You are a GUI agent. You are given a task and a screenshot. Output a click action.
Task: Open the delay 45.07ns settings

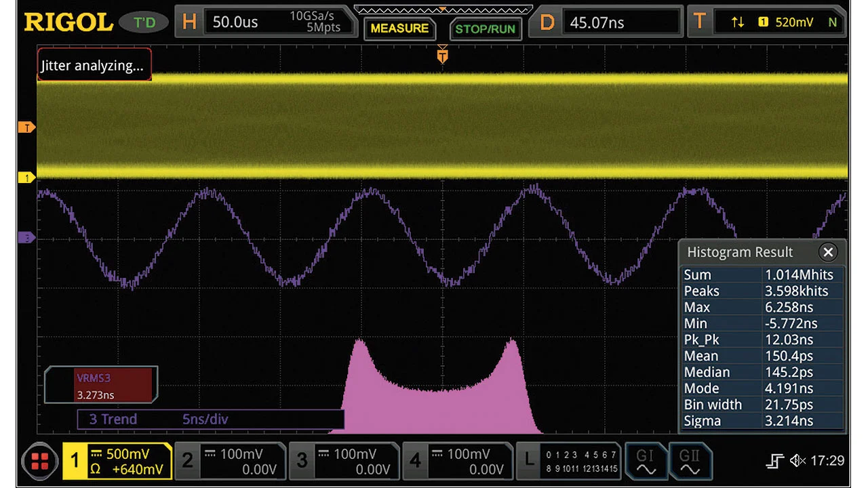click(608, 22)
